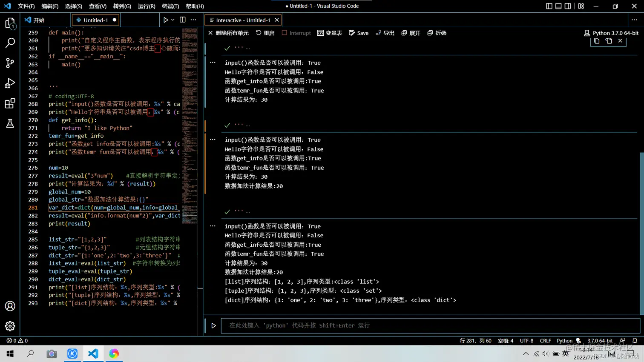Change indentation via 空格: 4

point(506,340)
